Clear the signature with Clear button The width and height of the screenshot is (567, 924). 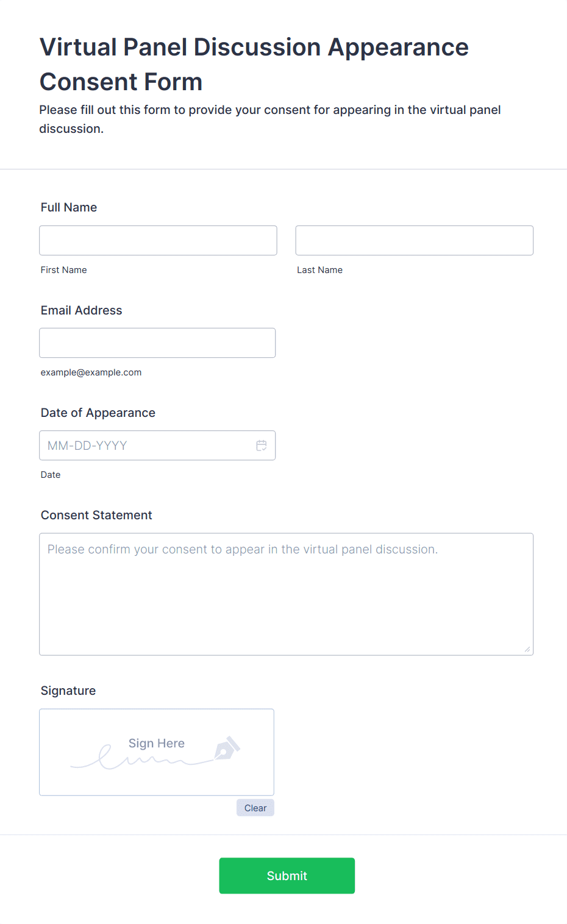coord(255,808)
